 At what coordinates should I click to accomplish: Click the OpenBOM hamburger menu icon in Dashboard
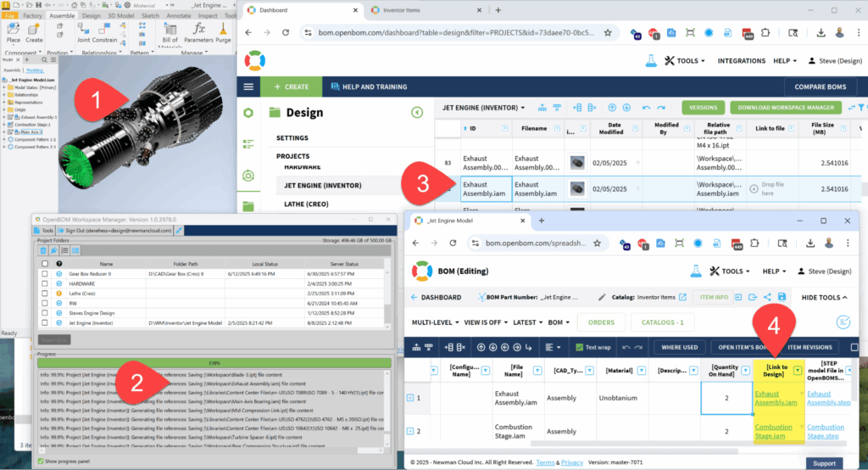248,87
